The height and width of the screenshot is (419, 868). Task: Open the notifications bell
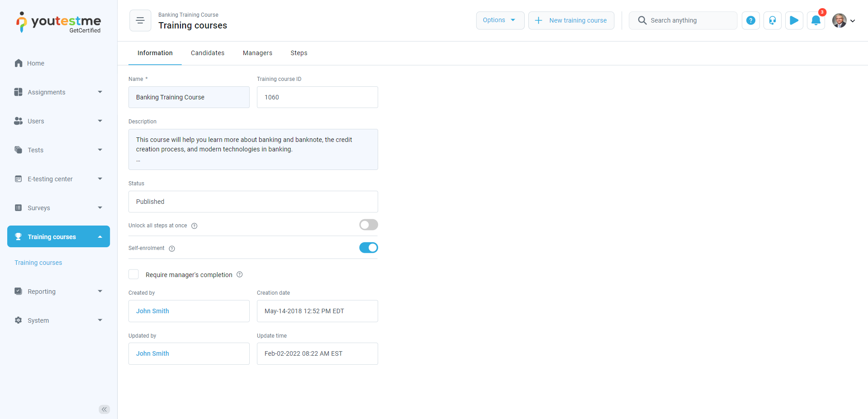(816, 20)
